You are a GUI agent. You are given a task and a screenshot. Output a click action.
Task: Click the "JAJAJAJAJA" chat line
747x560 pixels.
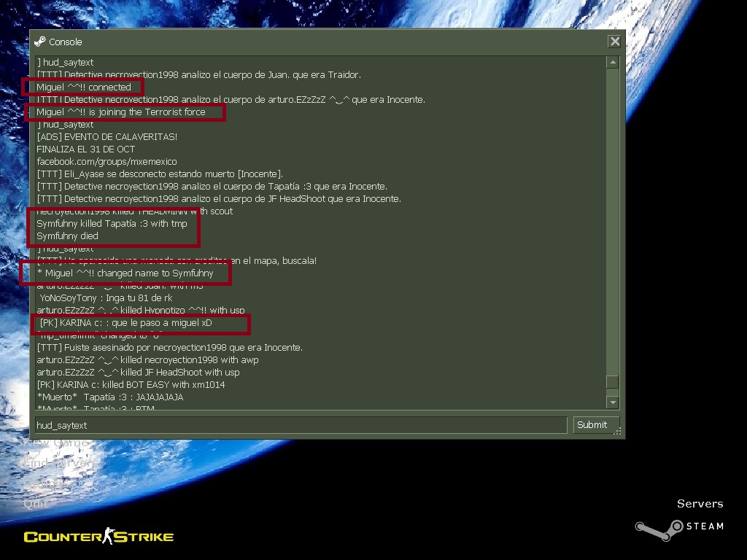(110, 397)
